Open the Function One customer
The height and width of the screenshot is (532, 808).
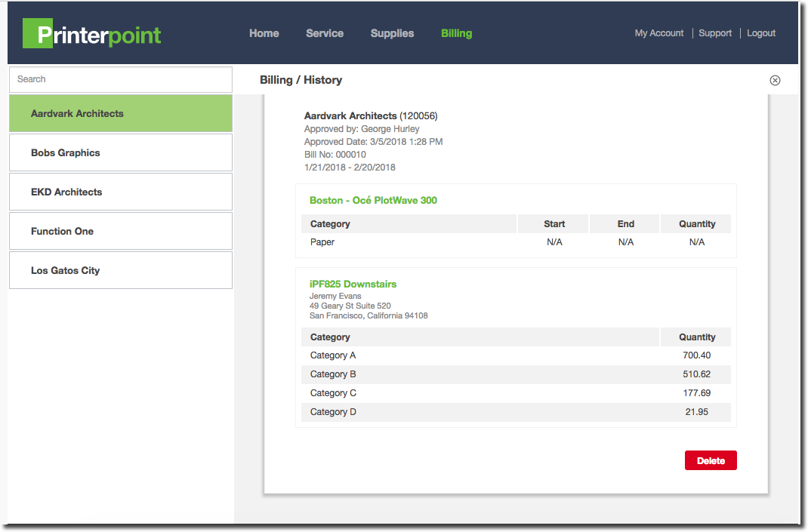click(x=121, y=232)
